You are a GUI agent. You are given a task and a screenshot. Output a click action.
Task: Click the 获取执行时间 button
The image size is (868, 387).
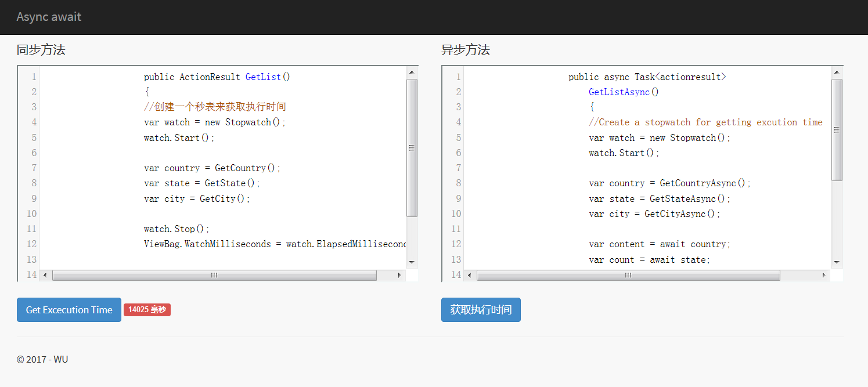(x=481, y=310)
